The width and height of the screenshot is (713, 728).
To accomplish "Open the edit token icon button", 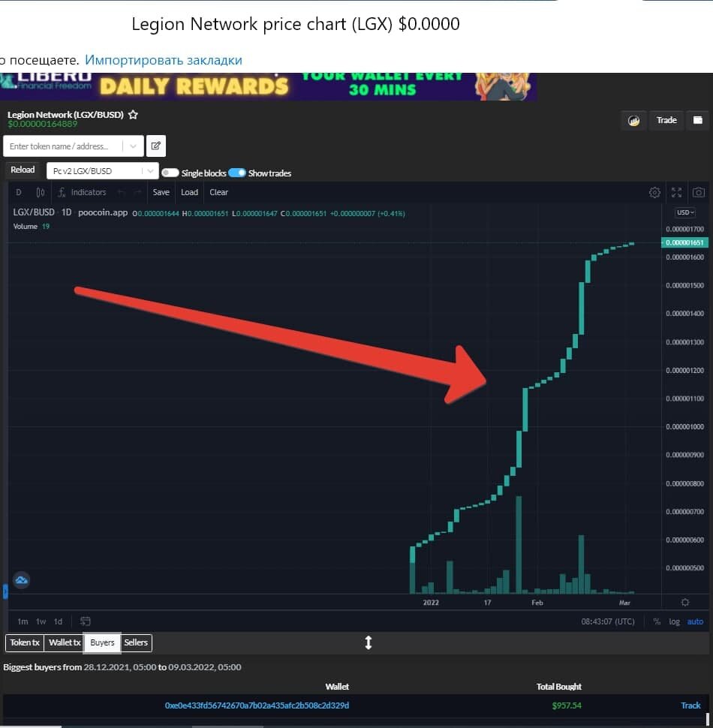I will tap(156, 146).
